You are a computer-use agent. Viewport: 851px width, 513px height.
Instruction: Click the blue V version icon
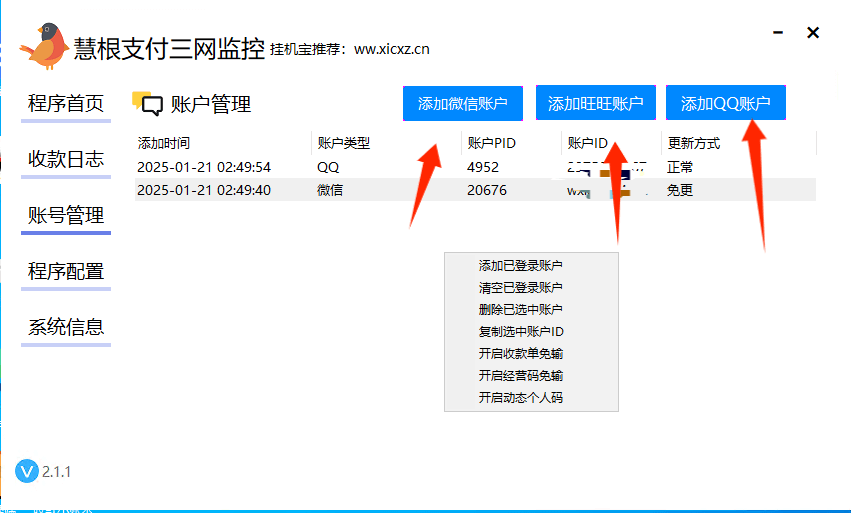(27, 471)
